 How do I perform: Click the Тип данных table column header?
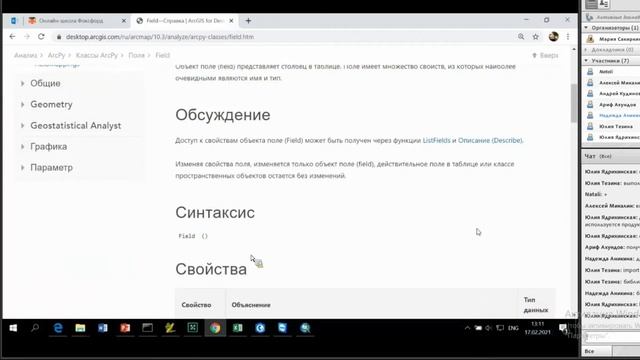click(536, 305)
